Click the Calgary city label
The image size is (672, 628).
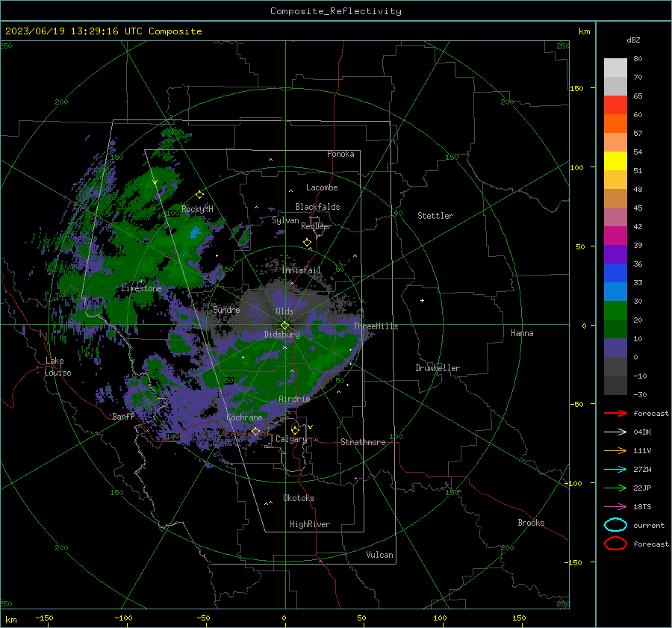(x=291, y=439)
